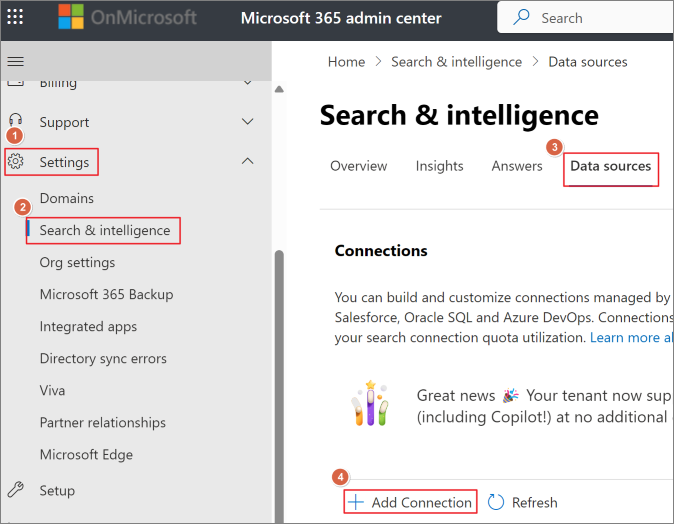Collapse the Settings section chevron
This screenshot has width=674, height=524.
pos(248,161)
